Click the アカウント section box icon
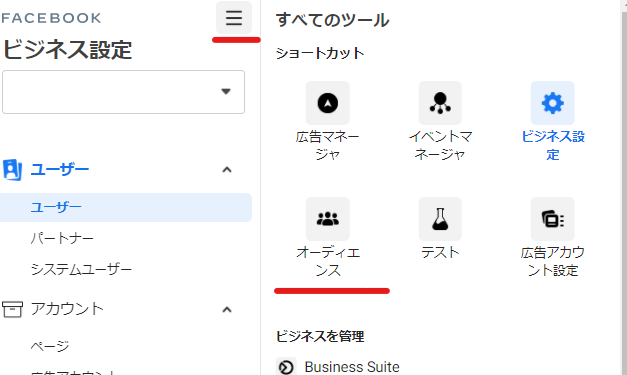Viewport: 627px width, 375px height. (12, 309)
